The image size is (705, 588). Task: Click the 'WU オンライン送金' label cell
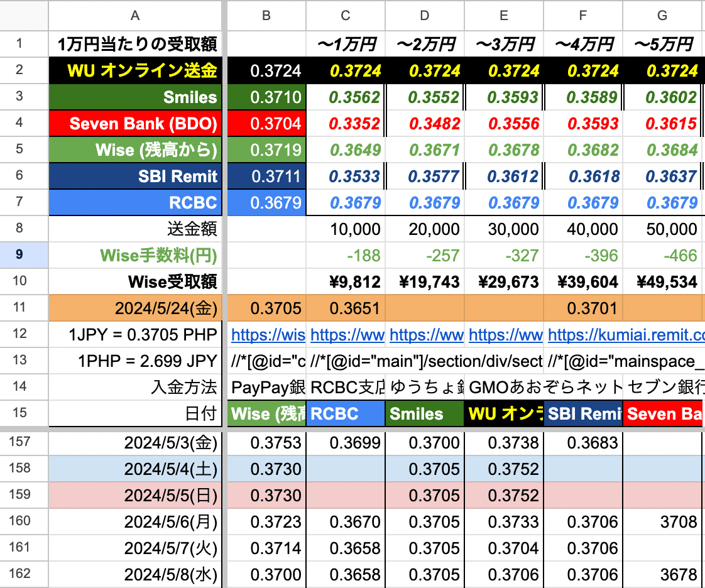coord(135,70)
